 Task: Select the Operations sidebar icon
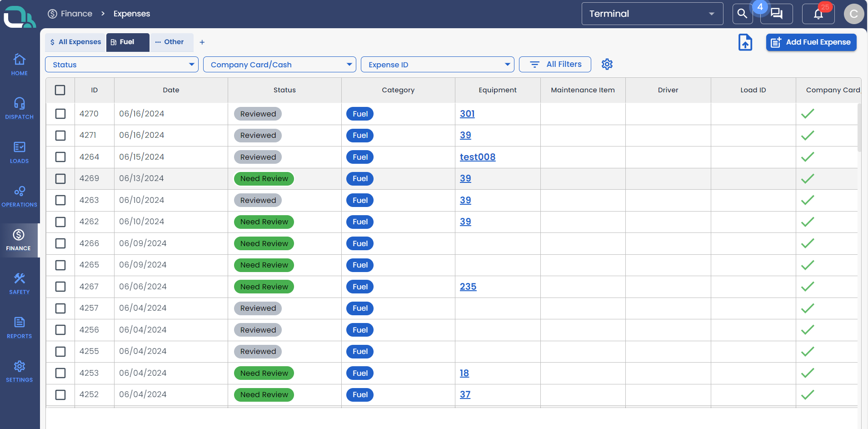pos(20,196)
